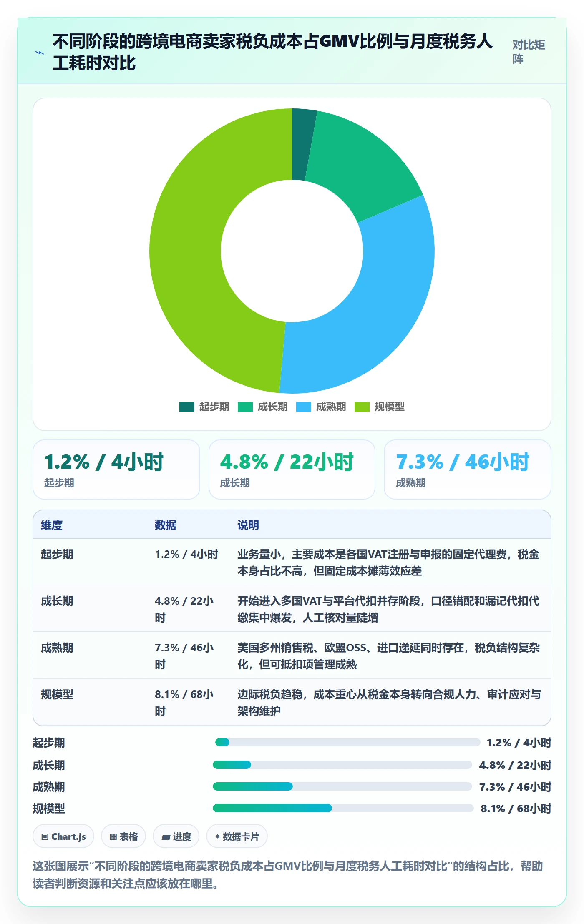Toggle the 规模型 legend item
584x924 pixels.
tap(379, 407)
